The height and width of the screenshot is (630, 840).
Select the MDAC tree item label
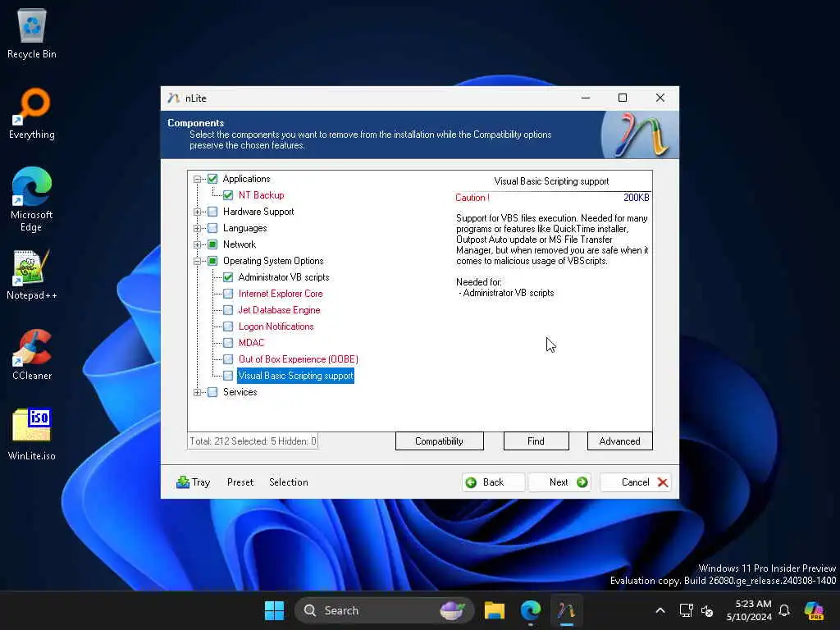(x=251, y=343)
